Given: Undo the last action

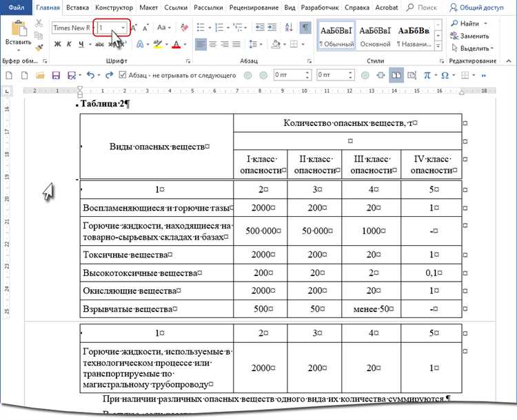Looking at the screenshot, I should (91, 75).
